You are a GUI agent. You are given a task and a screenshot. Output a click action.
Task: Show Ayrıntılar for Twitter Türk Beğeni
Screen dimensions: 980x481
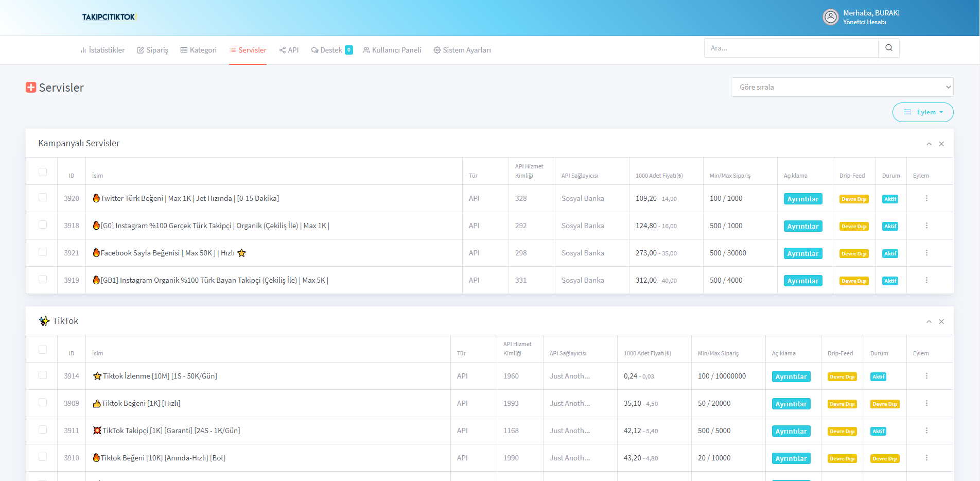(x=803, y=199)
